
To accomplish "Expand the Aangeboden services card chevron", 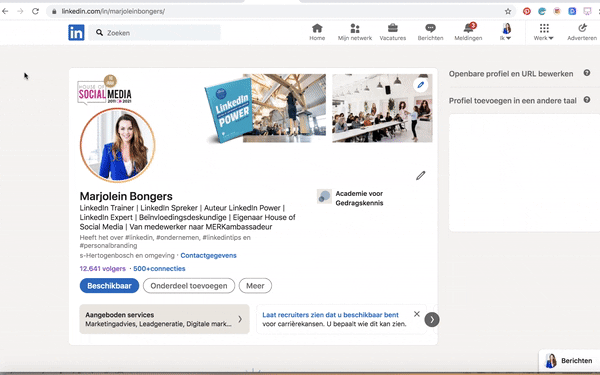I will [x=240, y=319].
